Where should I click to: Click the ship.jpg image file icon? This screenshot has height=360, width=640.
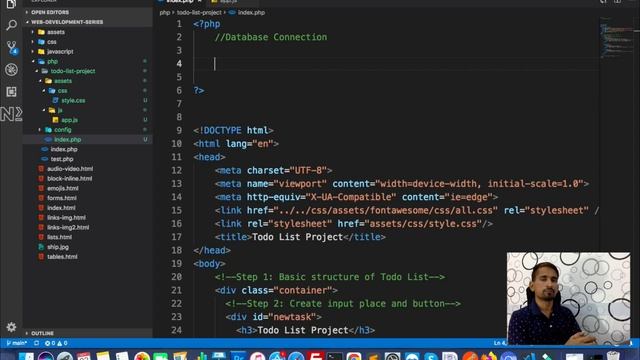point(41,247)
